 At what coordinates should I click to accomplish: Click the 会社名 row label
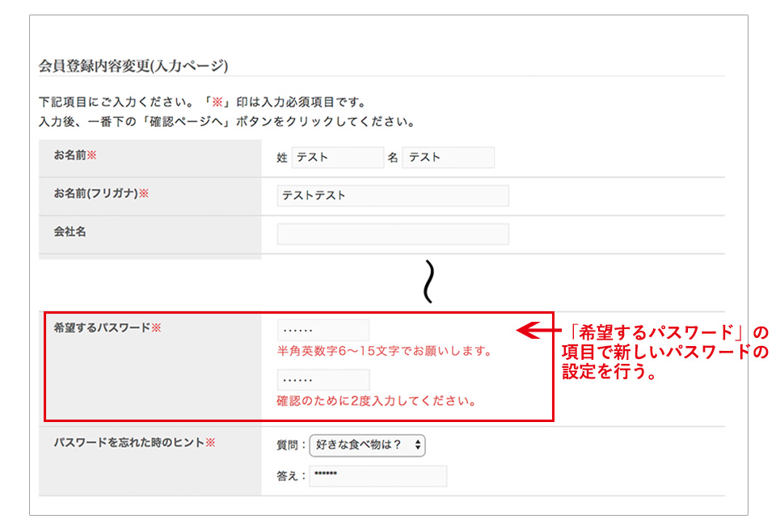click(x=69, y=234)
